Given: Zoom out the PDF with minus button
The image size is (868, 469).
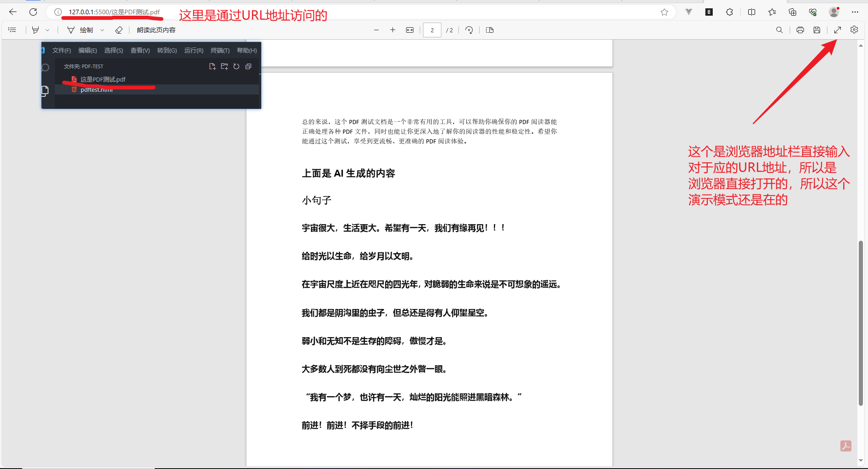Looking at the screenshot, I should pos(376,30).
